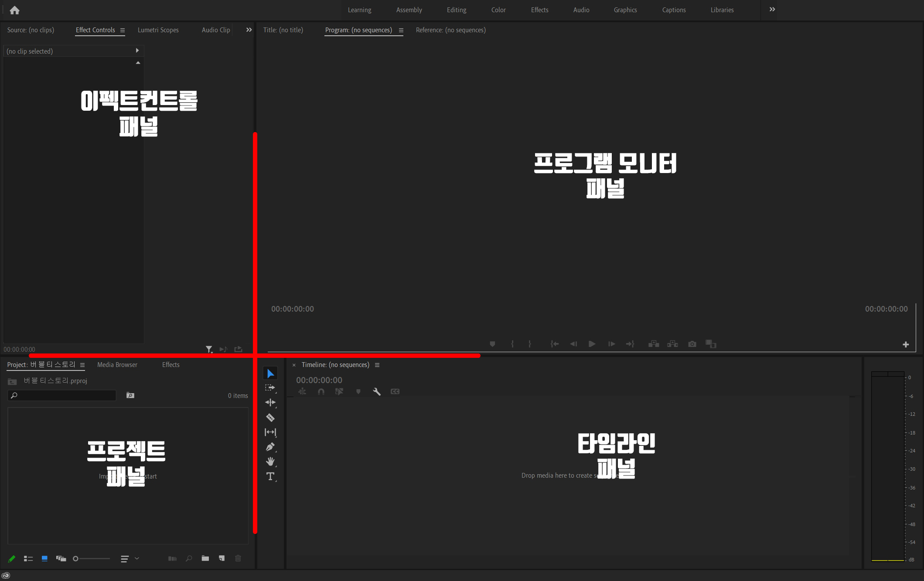Open the Media Browser tab
The width and height of the screenshot is (924, 581).
117,365
